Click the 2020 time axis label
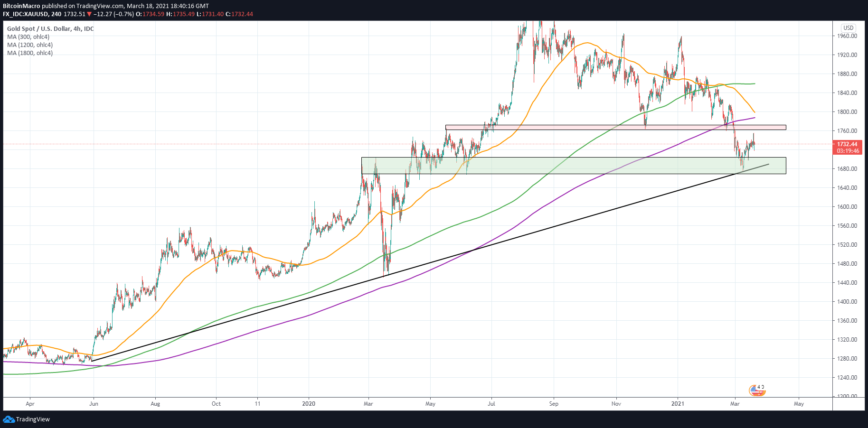The image size is (868, 428). tap(309, 404)
